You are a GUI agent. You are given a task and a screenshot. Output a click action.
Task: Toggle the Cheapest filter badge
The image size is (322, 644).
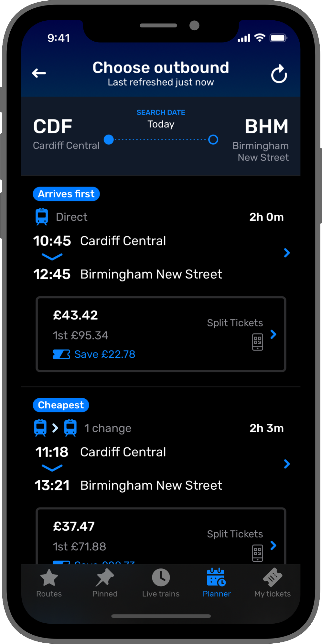(x=61, y=405)
